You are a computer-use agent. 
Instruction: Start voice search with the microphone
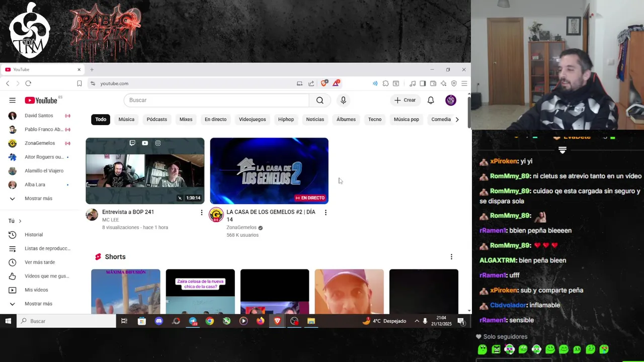[x=343, y=100]
